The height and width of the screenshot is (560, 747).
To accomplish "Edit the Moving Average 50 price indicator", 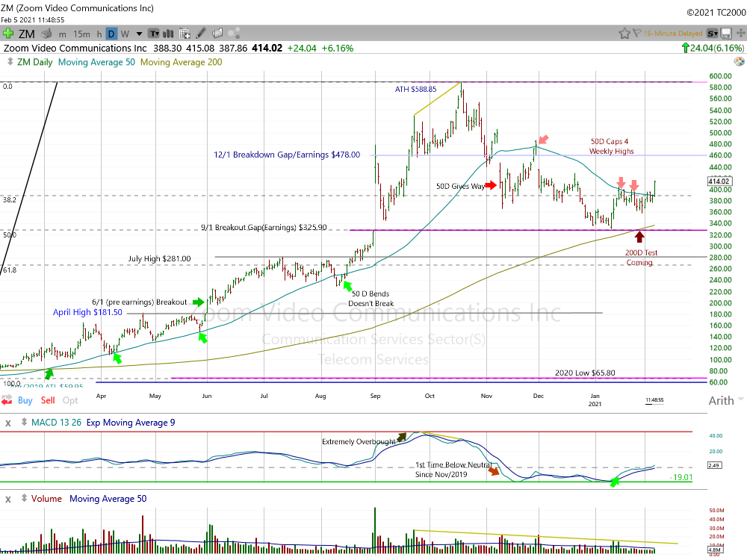I will (96, 62).
